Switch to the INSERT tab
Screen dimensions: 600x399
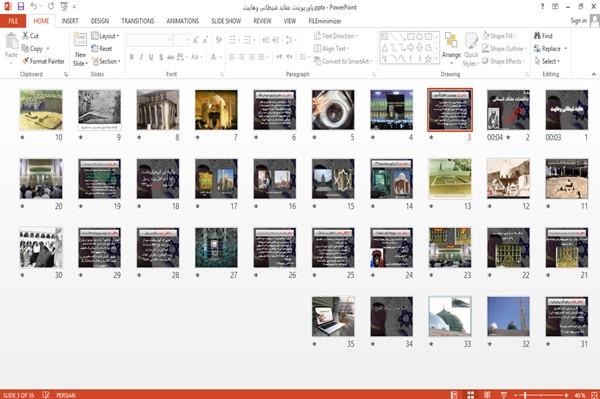(70, 21)
